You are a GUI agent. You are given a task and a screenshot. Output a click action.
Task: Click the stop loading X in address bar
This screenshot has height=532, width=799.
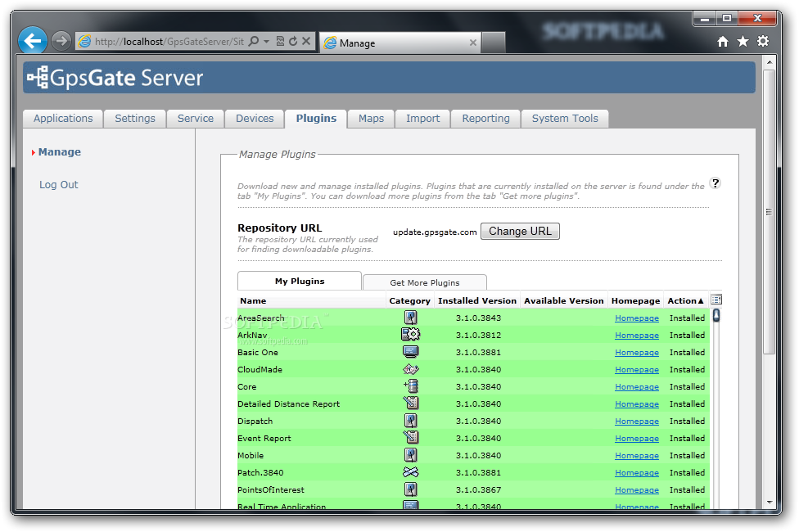(x=306, y=41)
